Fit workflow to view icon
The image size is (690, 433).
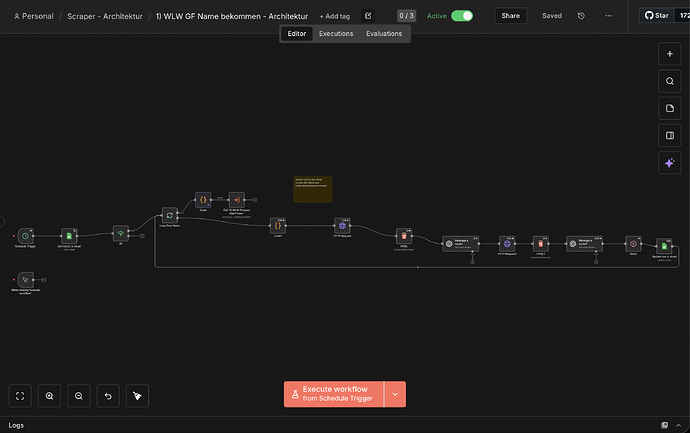(20, 395)
